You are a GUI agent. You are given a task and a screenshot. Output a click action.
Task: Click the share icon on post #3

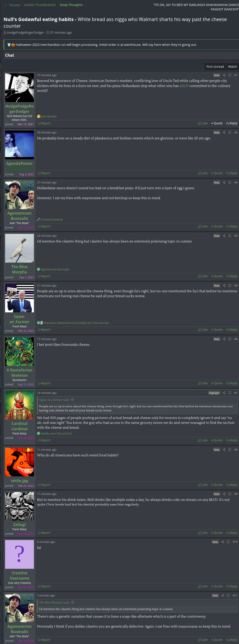point(224,182)
